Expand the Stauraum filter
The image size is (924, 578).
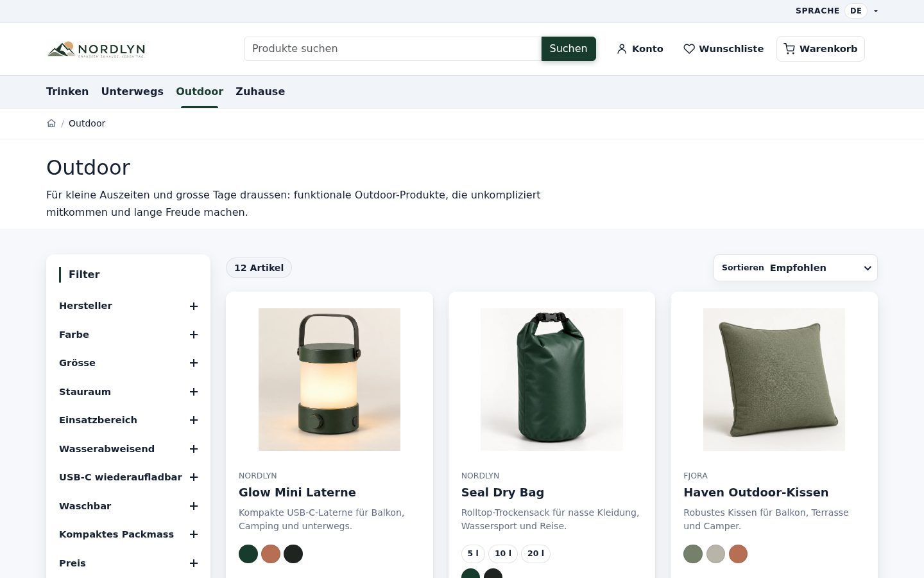128,392
